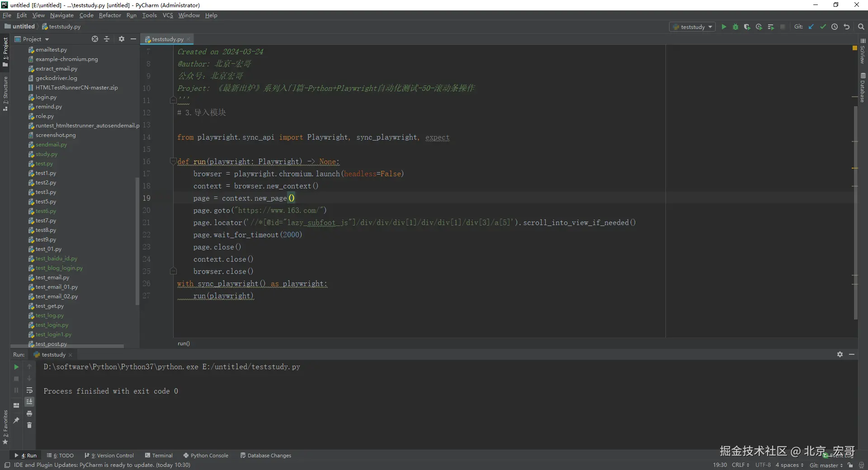Select login.py in the Project tree
Image resolution: width=868 pixels, height=470 pixels.
46,97
